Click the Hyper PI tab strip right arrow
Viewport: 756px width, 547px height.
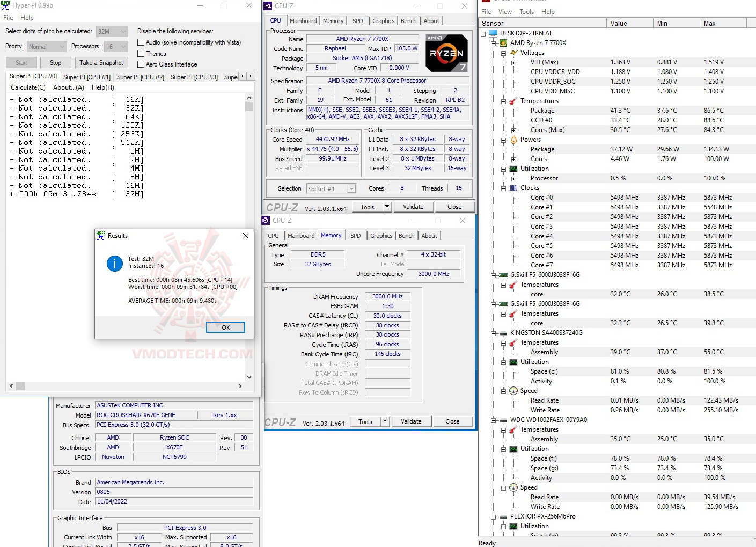click(251, 76)
